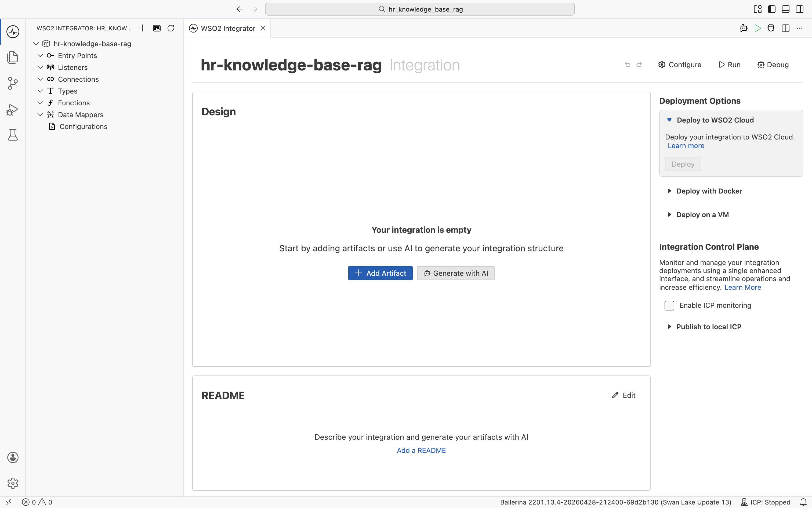Viewport: 812px width, 508px height.
Task: Click green run icon in editor toolbar
Action: [758, 28]
